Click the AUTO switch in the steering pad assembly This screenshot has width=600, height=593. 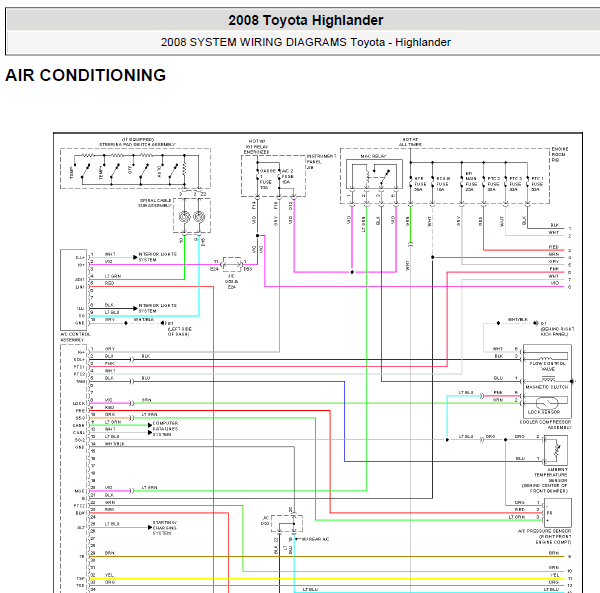[x=173, y=171]
